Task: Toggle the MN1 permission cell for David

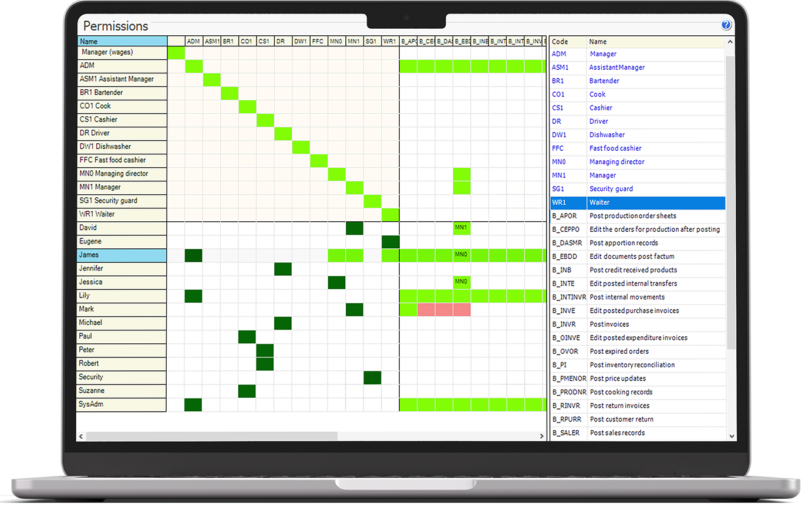Action: (x=462, y=227)
